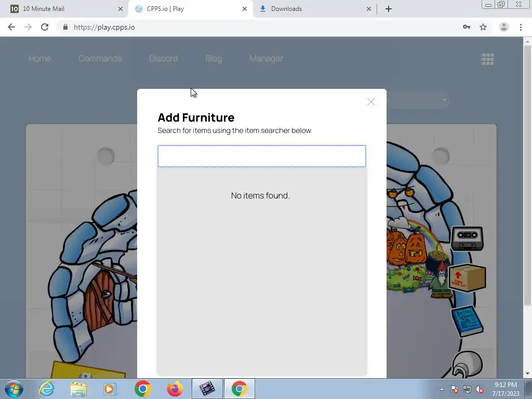Switch to the CPPS.io Play tab
Image resolution: width=532 pixels, height=399 pixels.
[190, 9]
